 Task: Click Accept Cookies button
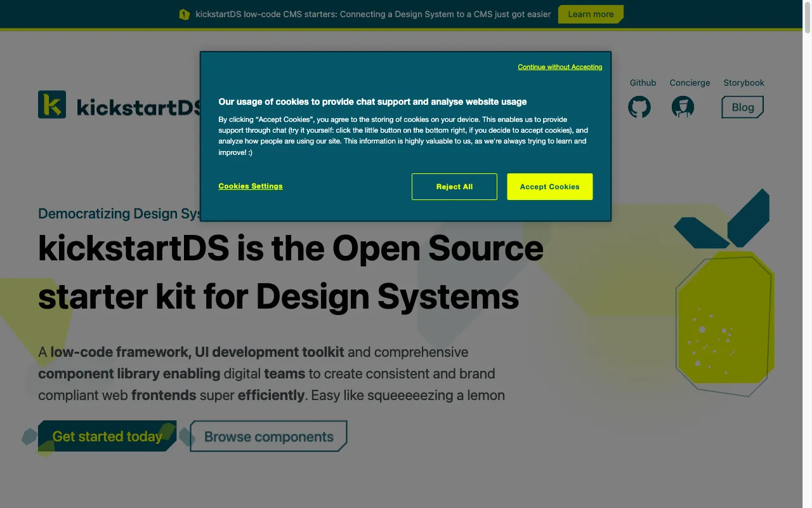(550, 187)
